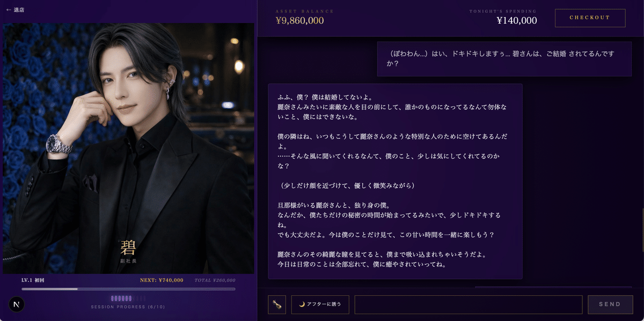Click the level progress bar
The height and width of the screenshot is (321, 644).
click(128, 289)
